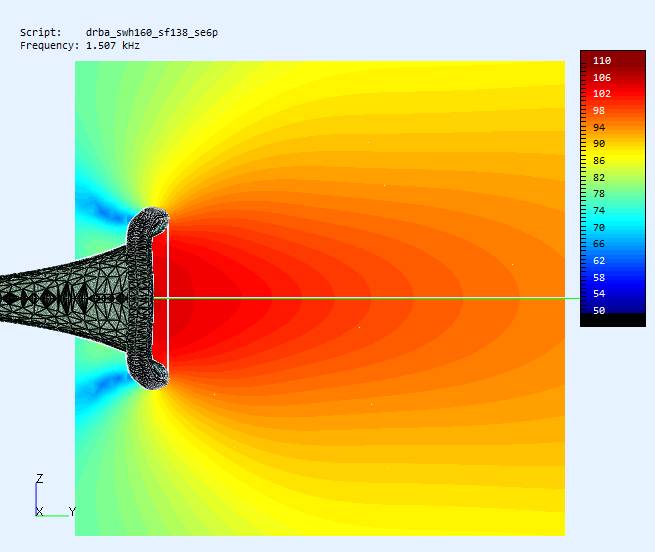Click the frequency value 1.507 kHz

click(x=113, y=46)
